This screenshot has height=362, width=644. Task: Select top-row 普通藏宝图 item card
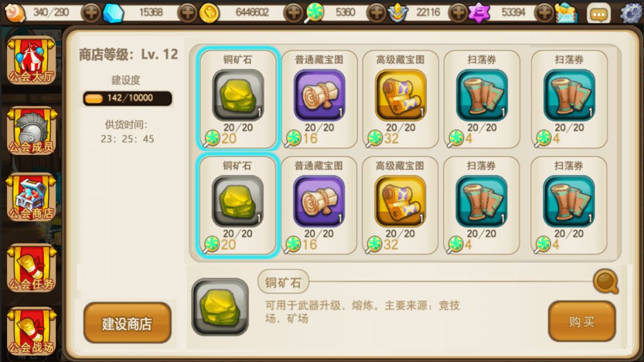[x=319, y=99]
